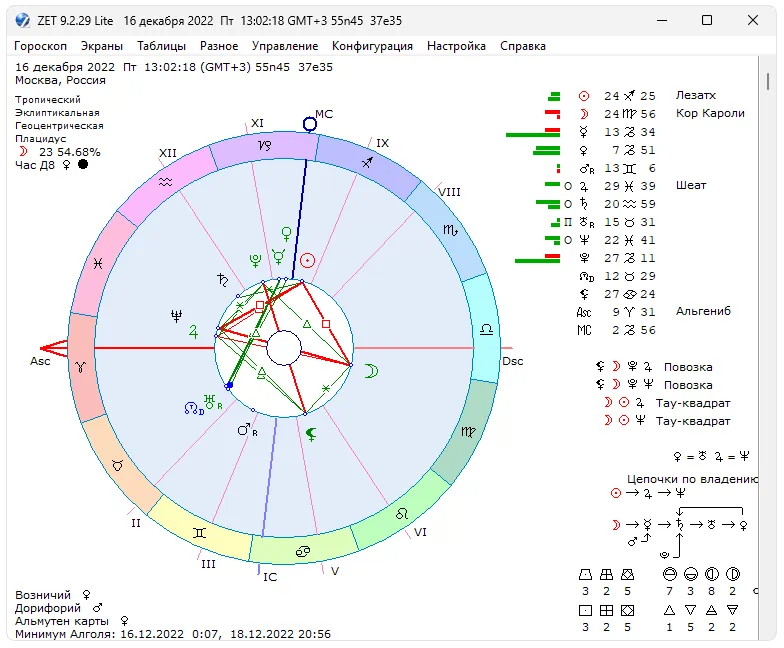
Task: Click the Mercury symbol in the positions list
Action: coord(584,132)
